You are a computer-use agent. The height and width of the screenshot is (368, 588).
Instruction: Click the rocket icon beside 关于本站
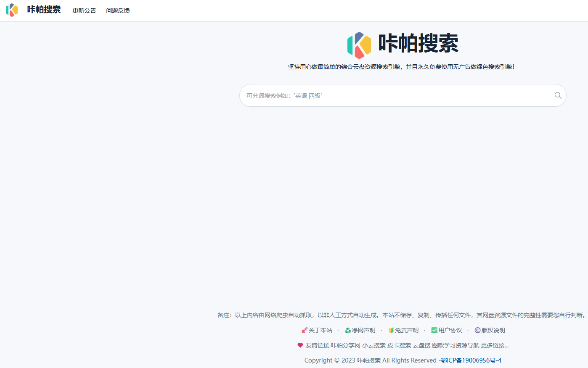coord(304,331)
